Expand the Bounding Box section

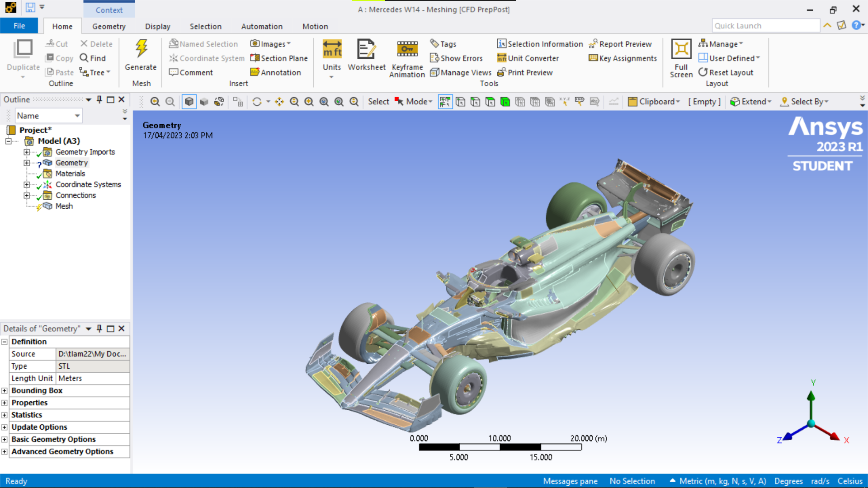point(5,390)
